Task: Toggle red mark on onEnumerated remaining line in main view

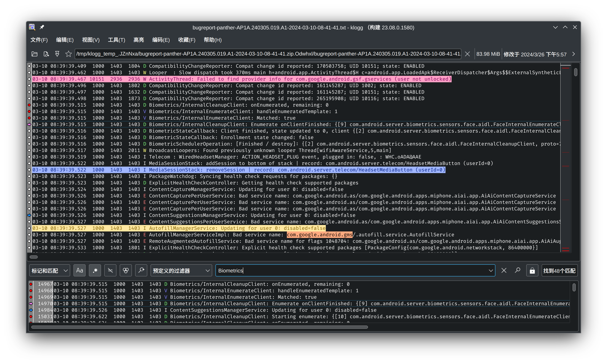Action: (x=29, y=105)
